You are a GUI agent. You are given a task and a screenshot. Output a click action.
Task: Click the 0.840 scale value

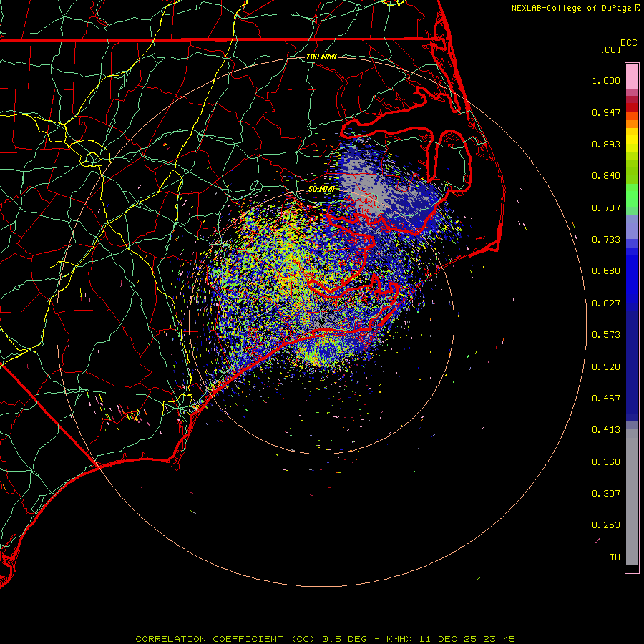point(606,176)
